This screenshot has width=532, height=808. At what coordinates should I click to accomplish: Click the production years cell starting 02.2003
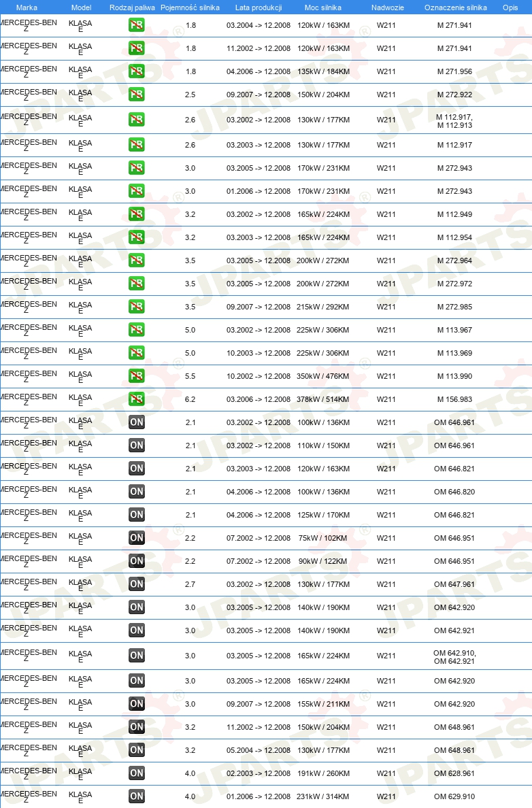click(259, 773)
